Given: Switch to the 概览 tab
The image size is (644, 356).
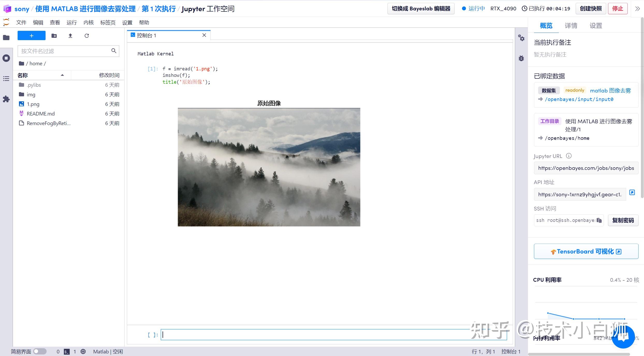Looking at the screenshot, I should (x=546, y=26).
